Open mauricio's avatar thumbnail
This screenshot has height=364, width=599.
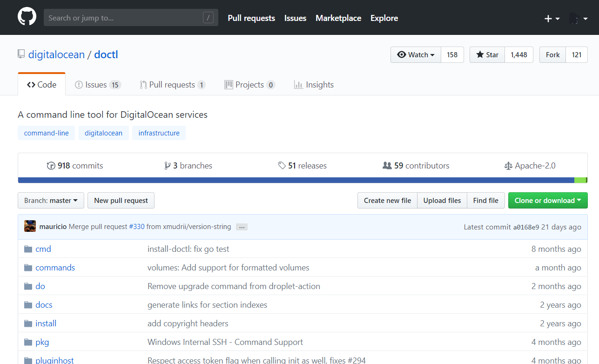tap(30, 226)
